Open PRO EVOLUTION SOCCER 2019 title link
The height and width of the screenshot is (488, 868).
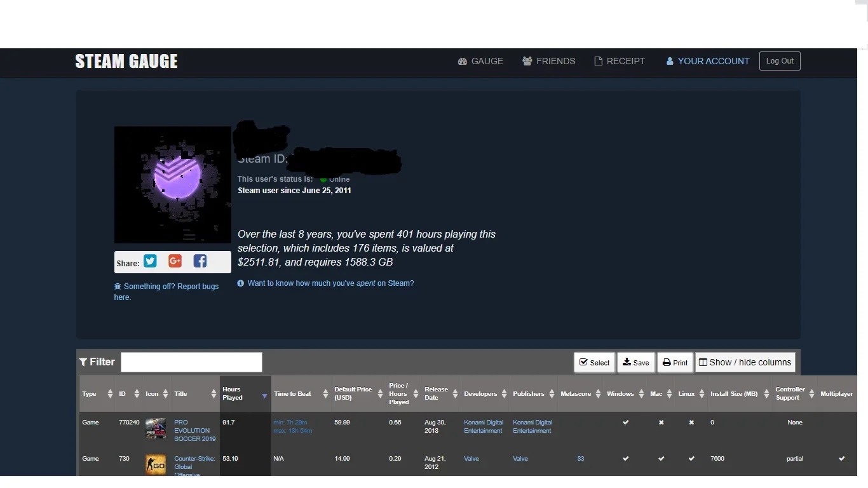(x=194, y=431)
